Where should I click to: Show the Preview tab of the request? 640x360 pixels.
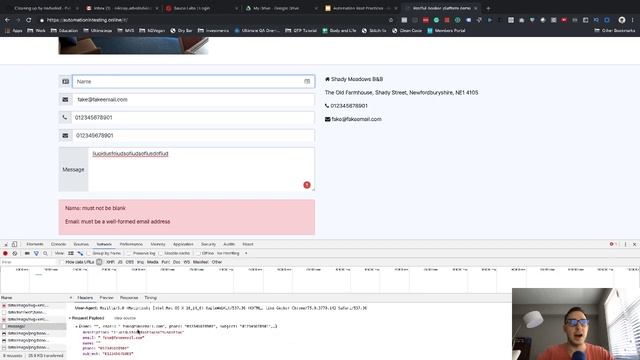(106, 298)
